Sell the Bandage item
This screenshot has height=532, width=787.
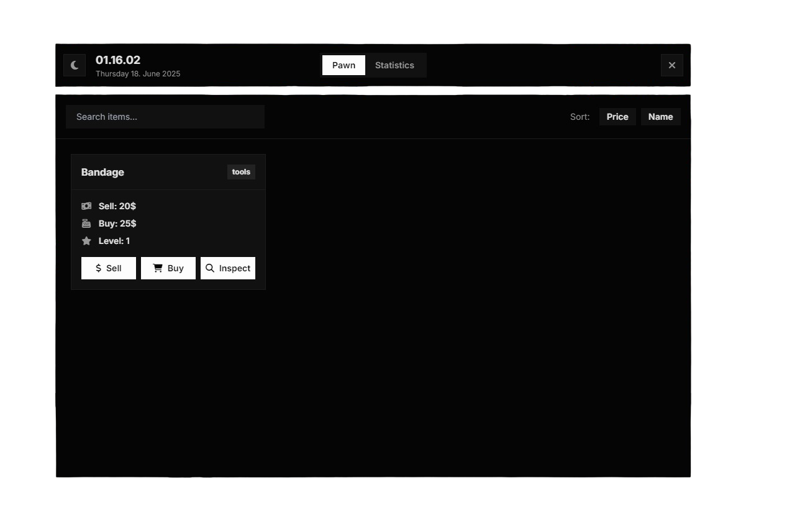pyautogui.click(x=109, y=268)
